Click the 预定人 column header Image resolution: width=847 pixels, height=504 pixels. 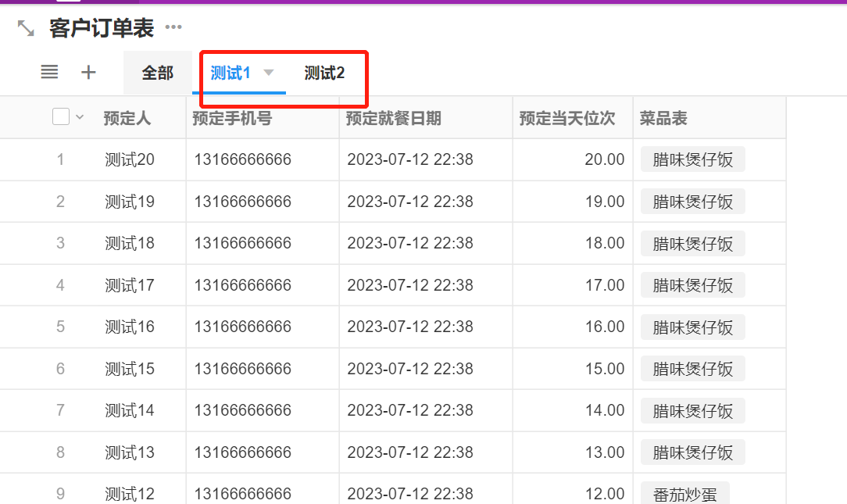click(127, 118)
